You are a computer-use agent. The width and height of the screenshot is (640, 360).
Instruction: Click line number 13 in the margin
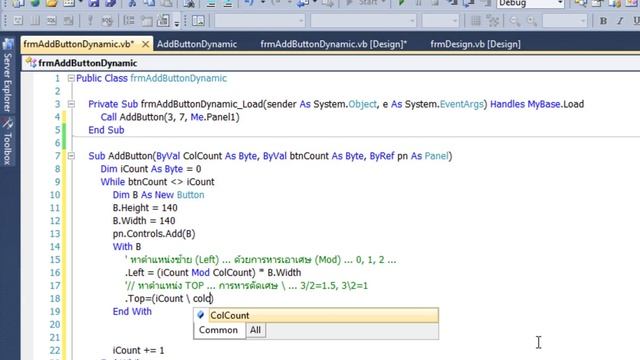click(x=55, y=234)
